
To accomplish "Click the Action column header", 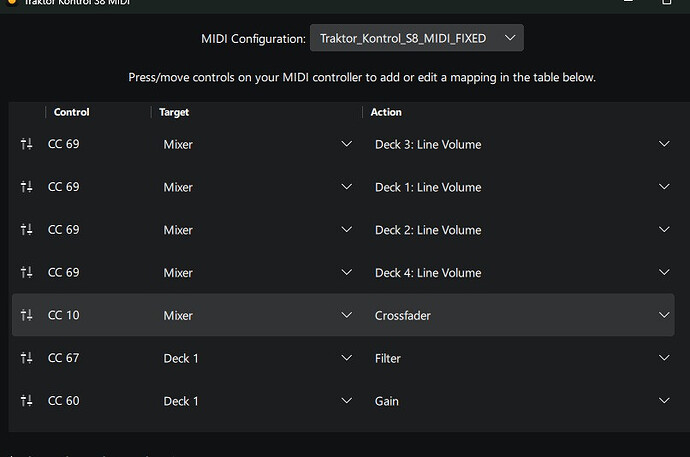I will pyautogui.click(x=386, y=112).
